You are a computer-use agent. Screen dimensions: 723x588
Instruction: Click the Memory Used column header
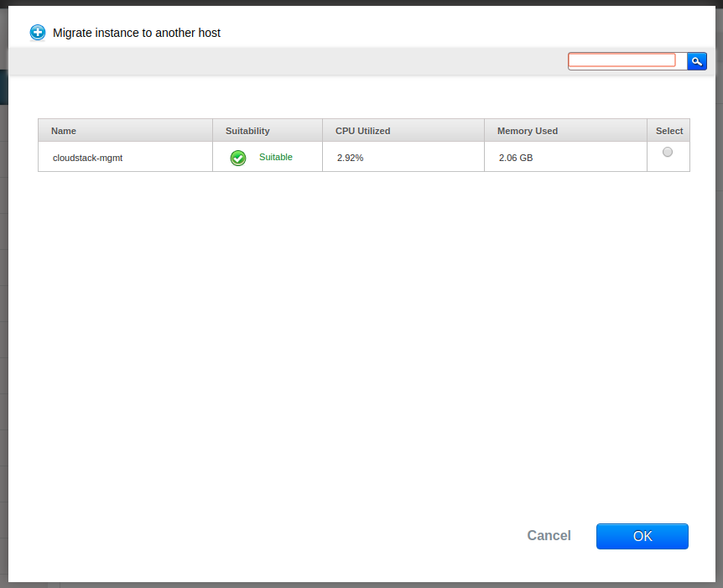point(566,131)
